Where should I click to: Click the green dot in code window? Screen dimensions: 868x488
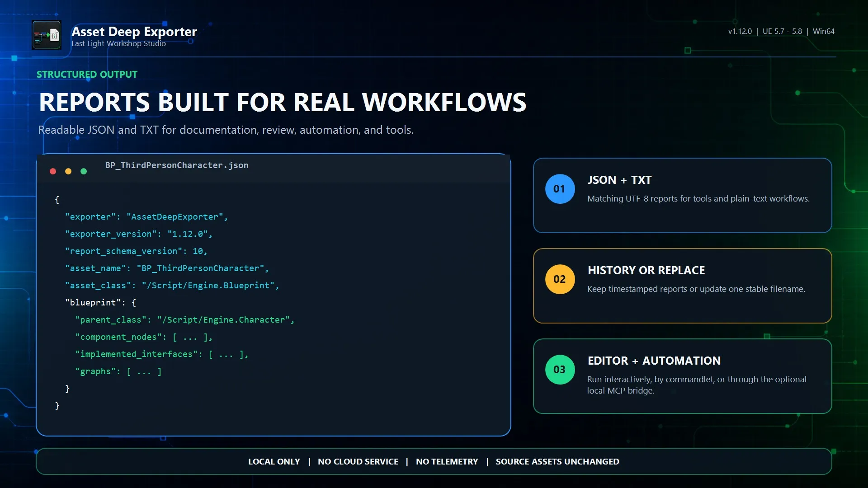pyautogui.click(x=84, y=171)
